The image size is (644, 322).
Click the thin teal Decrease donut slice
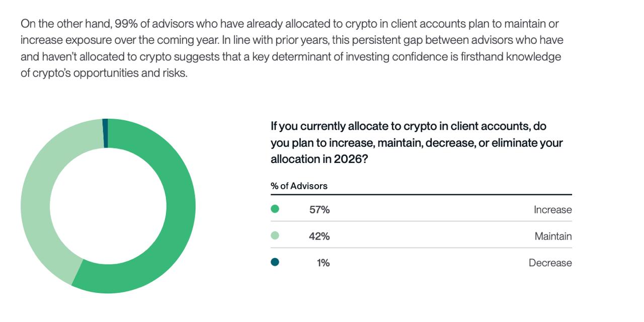coord(105,133)
